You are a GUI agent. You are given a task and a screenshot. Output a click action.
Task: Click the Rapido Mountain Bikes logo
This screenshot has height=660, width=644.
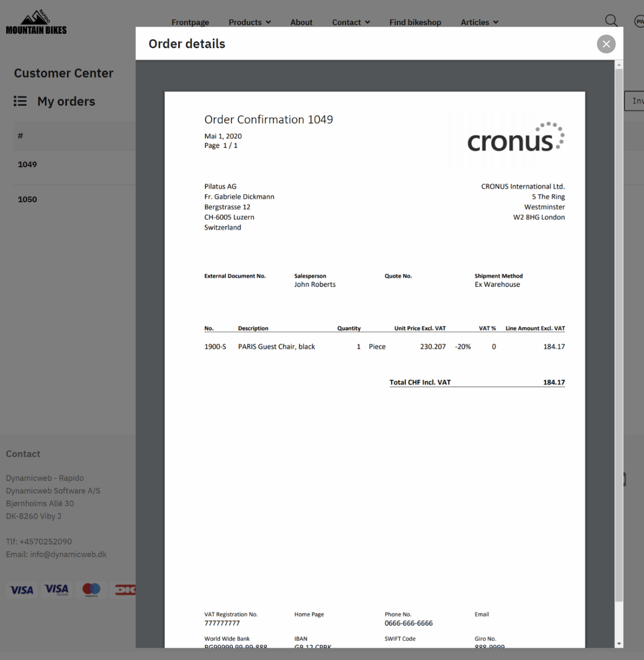point(36,23)
